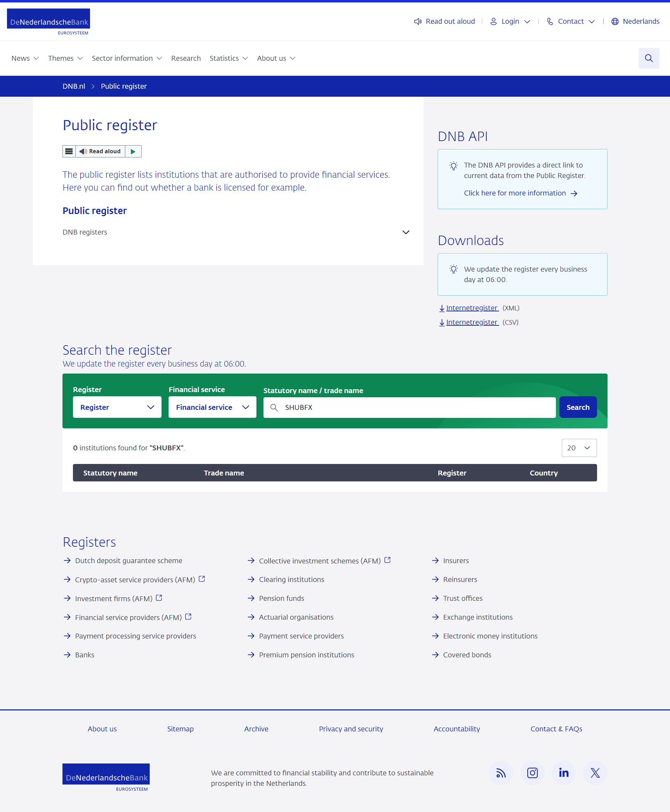The image size is (670, 812).
Task: Click the Nederlands globe language icon
Action: tap(615, 21)
